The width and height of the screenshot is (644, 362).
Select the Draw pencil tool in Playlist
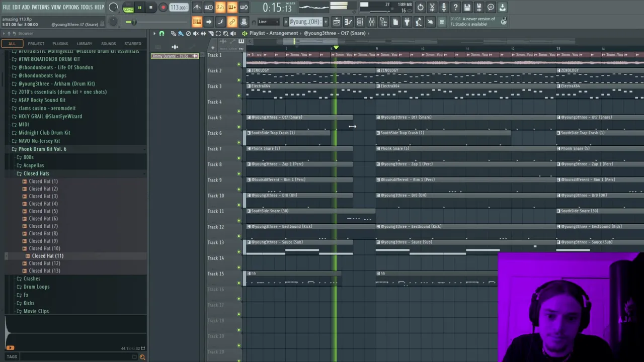click(174, 33)
